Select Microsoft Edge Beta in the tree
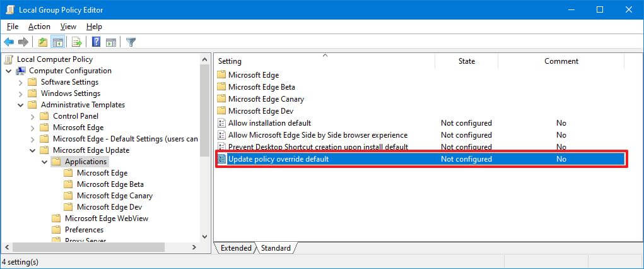The height and width of the screenshot is (269, 644). [110, 184]
